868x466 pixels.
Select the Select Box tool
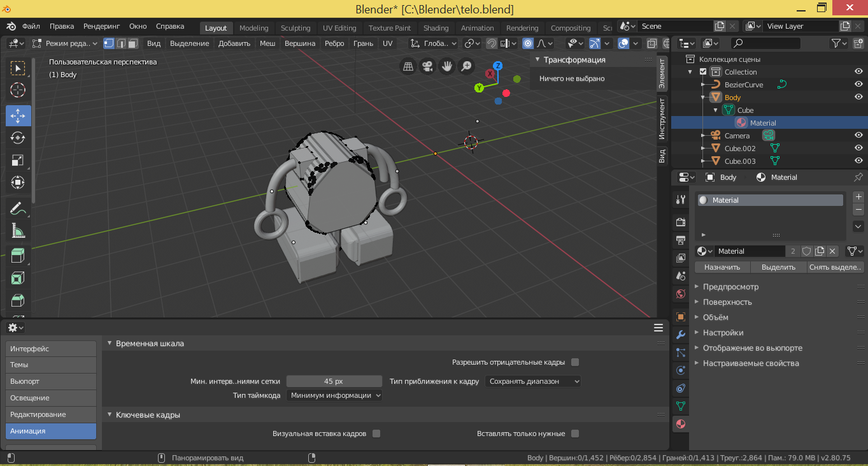point(18,68)
